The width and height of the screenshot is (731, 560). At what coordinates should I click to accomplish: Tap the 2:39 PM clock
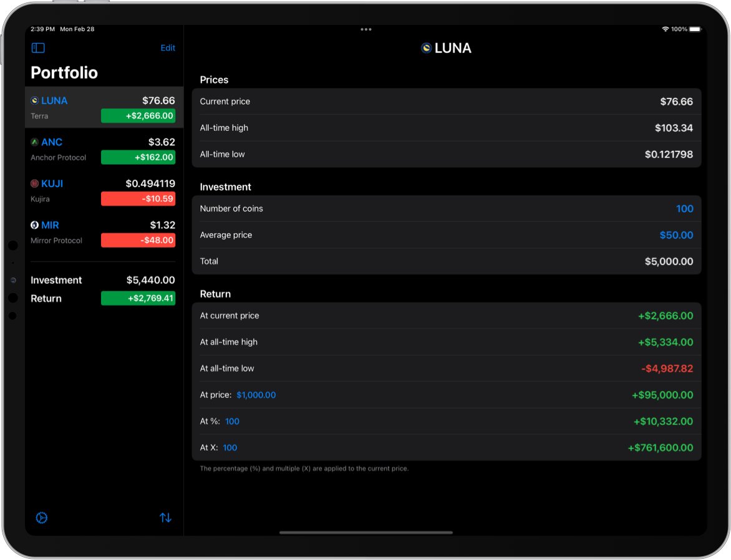(42, 29)
